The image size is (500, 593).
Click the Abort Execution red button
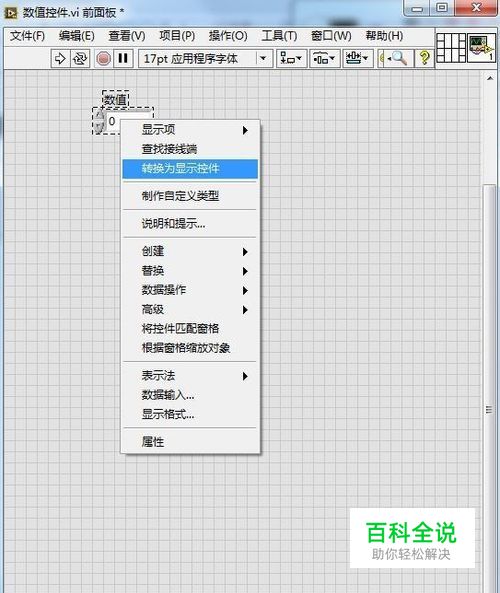click(103, 59)
